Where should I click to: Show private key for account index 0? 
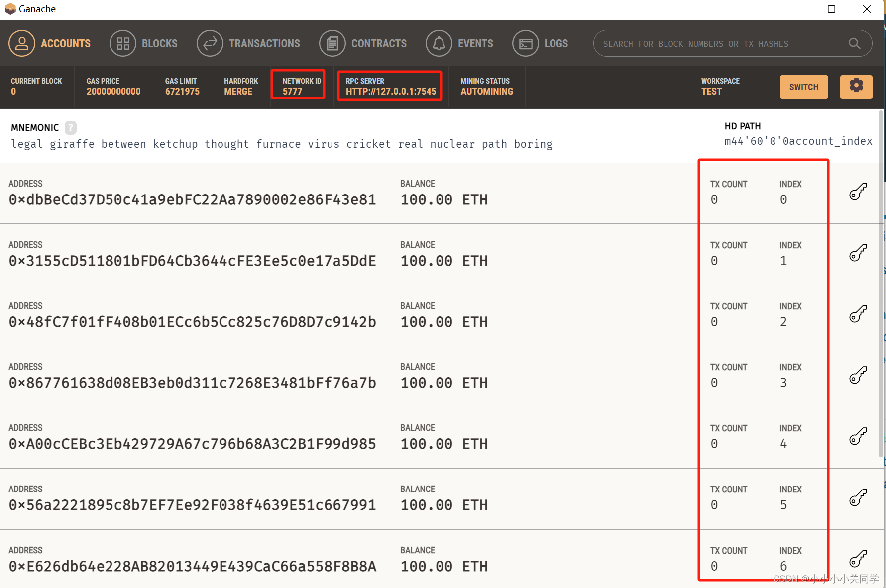pos(858,192)
